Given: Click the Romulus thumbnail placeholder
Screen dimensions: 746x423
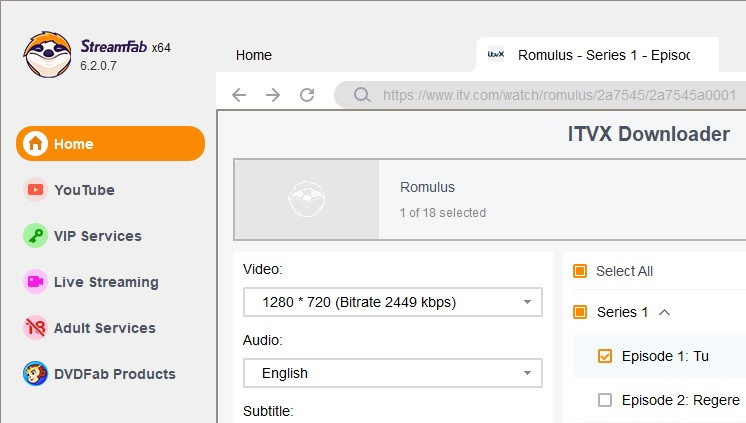Looking at the screenshot, I should click(307, 199).
